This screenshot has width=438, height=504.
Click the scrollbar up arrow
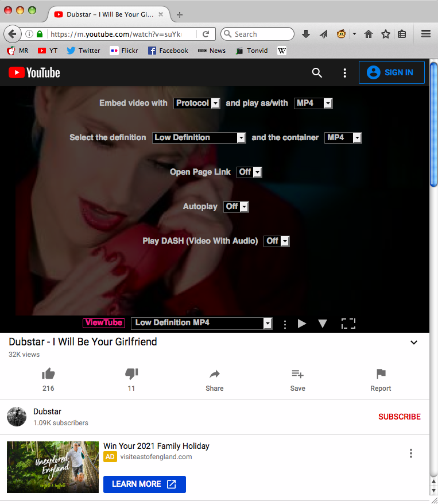pyautogui.click(x=433, y=482)
